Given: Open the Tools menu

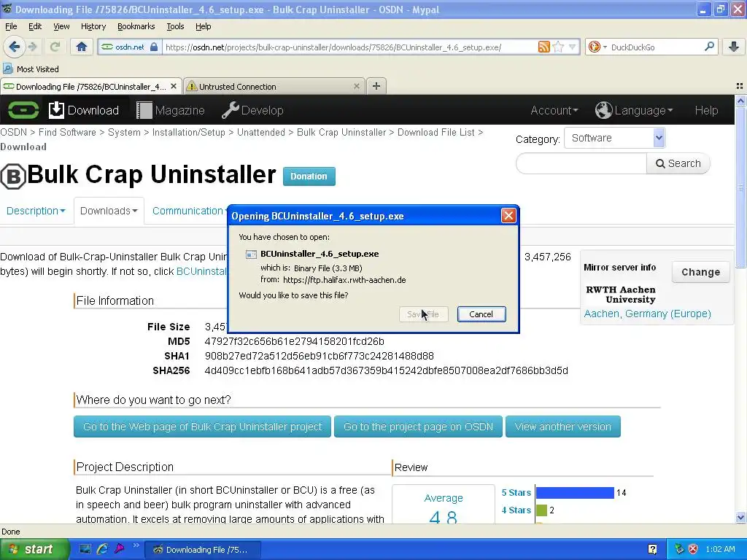Looking at the screenshot, I should [175, 26].
